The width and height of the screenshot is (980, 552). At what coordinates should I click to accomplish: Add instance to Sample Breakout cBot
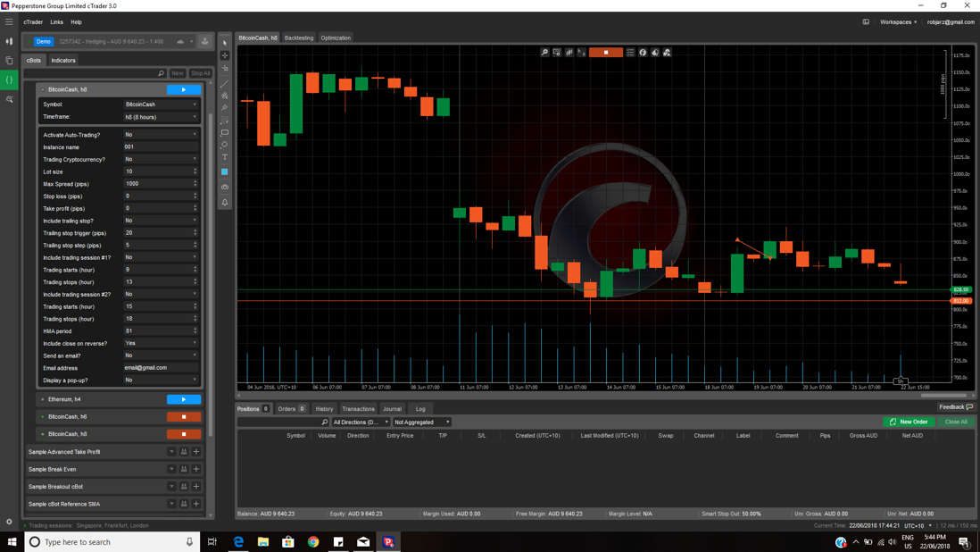click(196, 487)
